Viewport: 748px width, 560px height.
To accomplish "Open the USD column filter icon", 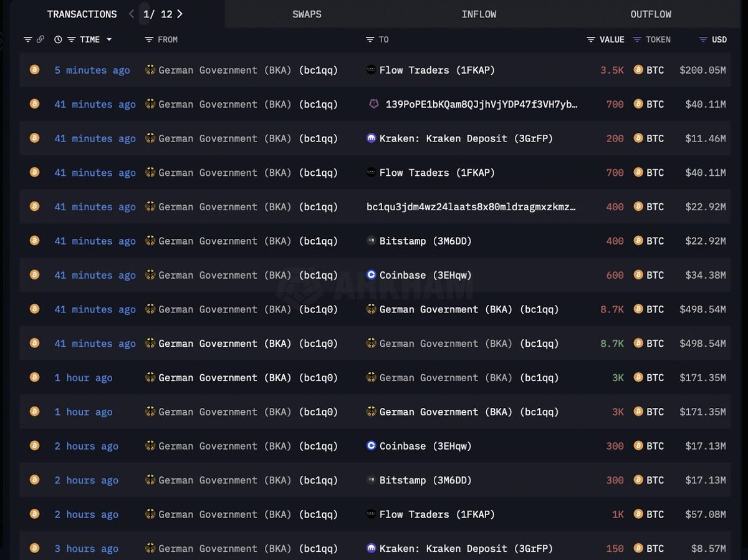I will tap(703, 39).
